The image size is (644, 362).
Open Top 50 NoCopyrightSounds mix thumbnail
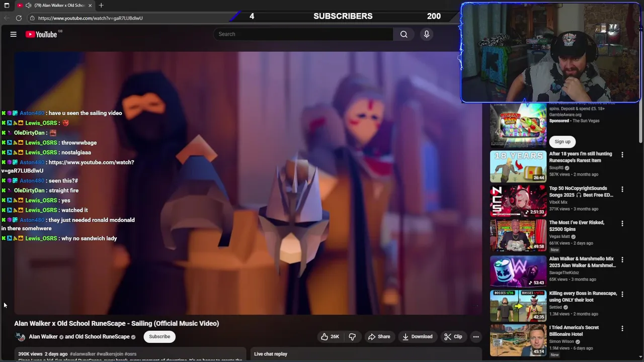[518, 201]
